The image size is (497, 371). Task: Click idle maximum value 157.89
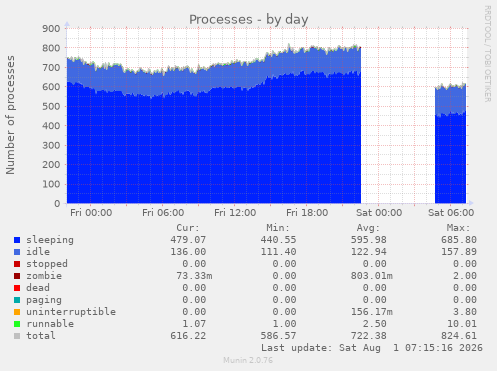(459, 252)
